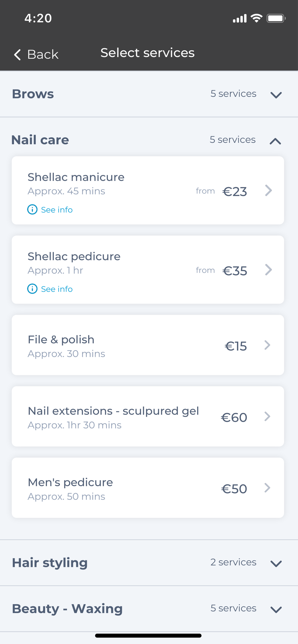Tap the arrow beside Men's pedicure €50
298x644 pixels.
tap(267, 488)
